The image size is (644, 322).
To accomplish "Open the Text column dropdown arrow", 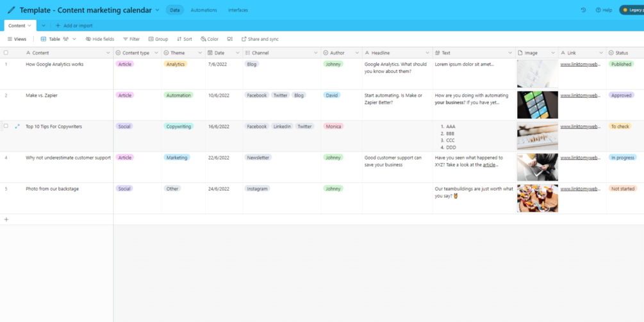I will point(510,53).
